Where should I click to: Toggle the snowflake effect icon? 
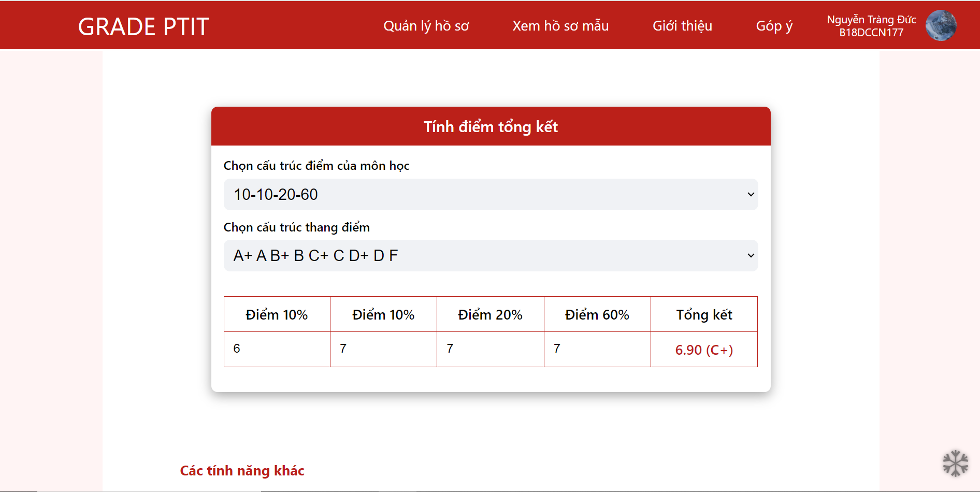pos(955,463)
